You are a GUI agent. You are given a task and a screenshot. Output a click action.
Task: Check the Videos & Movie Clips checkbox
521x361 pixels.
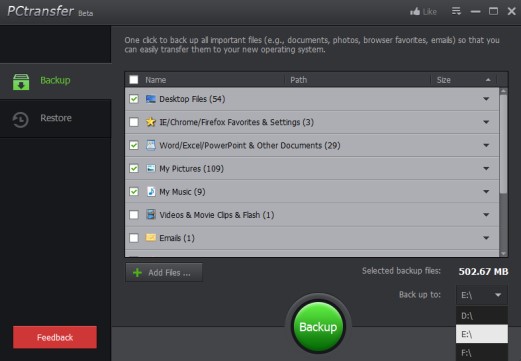(134, 215)
